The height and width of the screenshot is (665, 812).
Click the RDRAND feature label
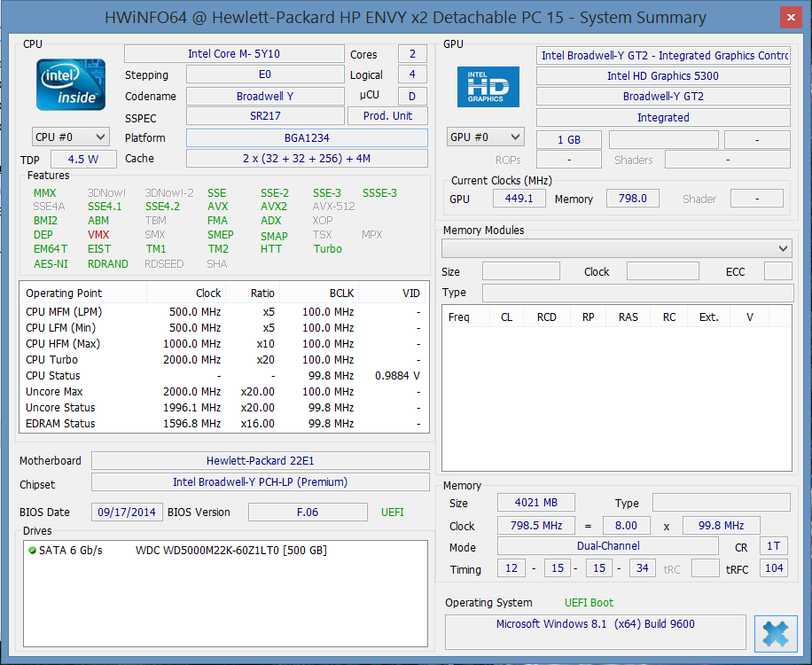pos(108,264)
